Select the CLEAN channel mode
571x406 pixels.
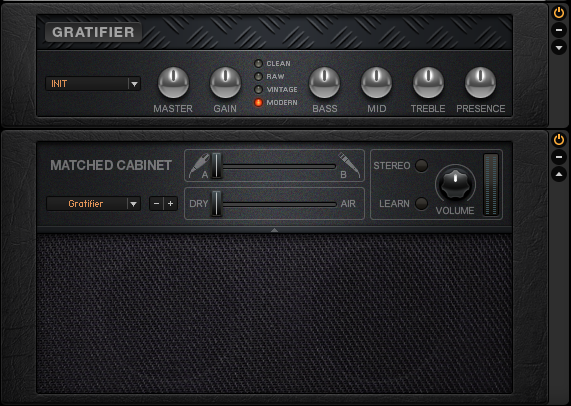click(x=258, y=64)
